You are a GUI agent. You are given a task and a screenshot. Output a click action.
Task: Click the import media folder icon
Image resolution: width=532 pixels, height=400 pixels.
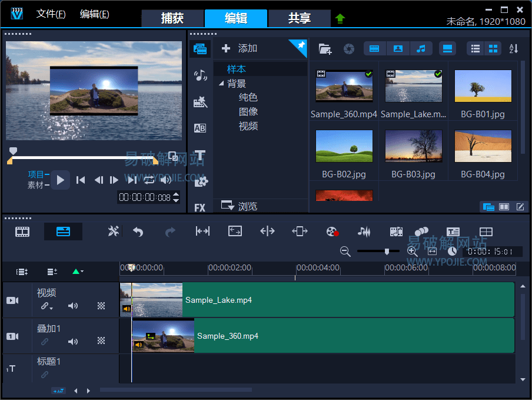click(x=325, y=49)
